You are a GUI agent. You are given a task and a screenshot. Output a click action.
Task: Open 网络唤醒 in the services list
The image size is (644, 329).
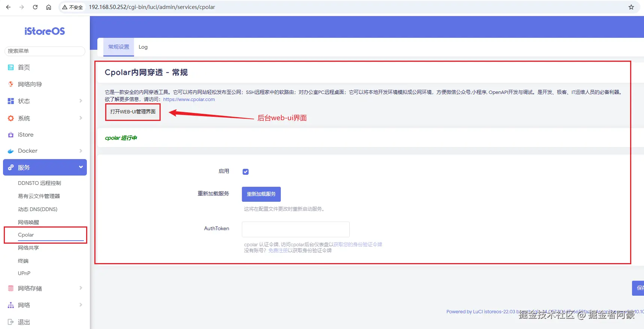[28, 222]
